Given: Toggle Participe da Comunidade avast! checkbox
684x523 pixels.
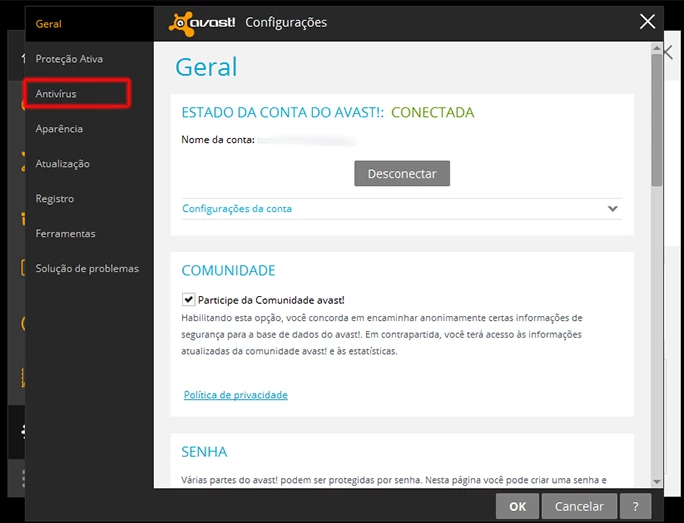Looking at the screenshot, I should [188, 300].
